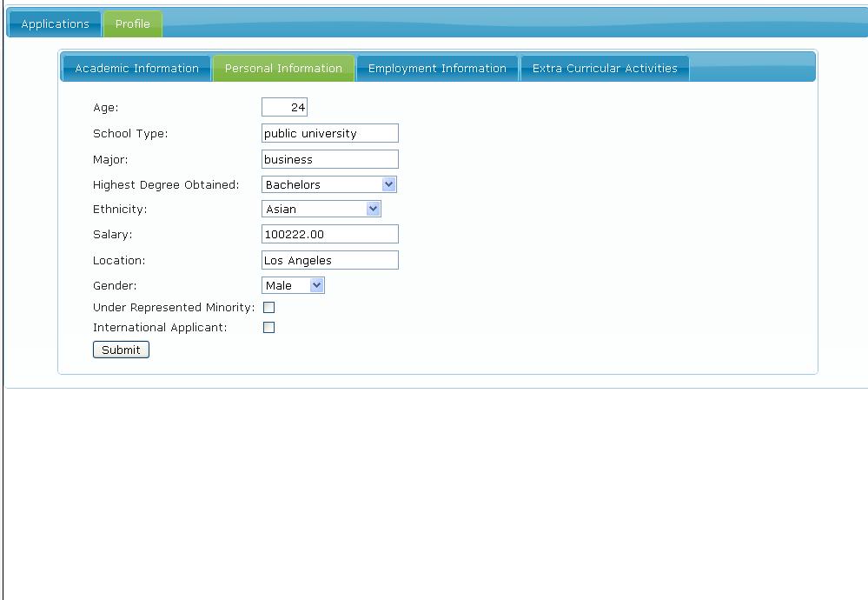The width and height of the screenshot is (868, 600).
Task: Open the Gender dropdown
Action: [293, 285]
